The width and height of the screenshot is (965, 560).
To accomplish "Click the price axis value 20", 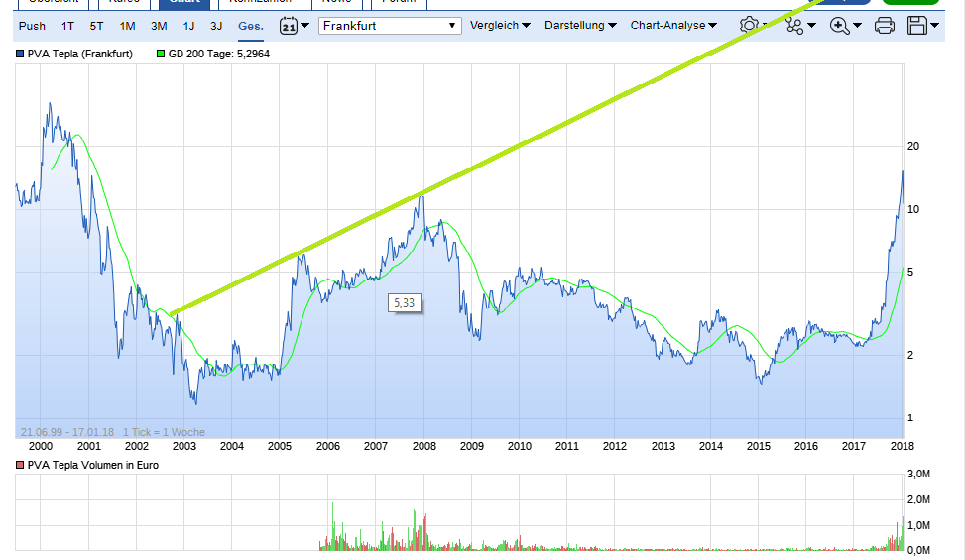I will coord(913,147).
